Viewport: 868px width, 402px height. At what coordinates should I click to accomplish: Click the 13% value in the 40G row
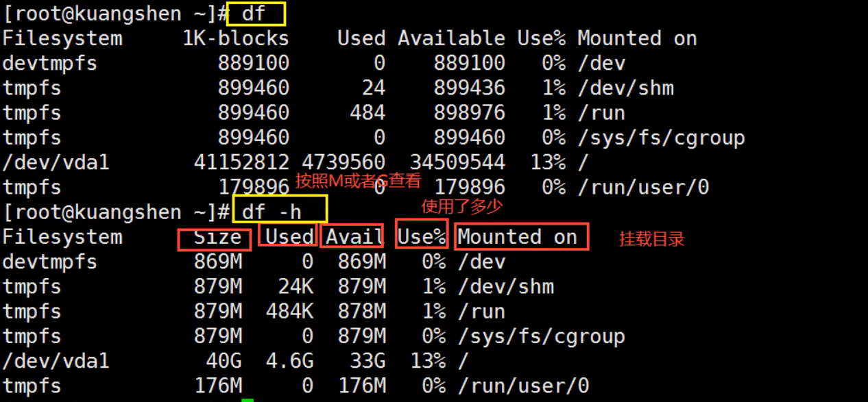point(428,361)
